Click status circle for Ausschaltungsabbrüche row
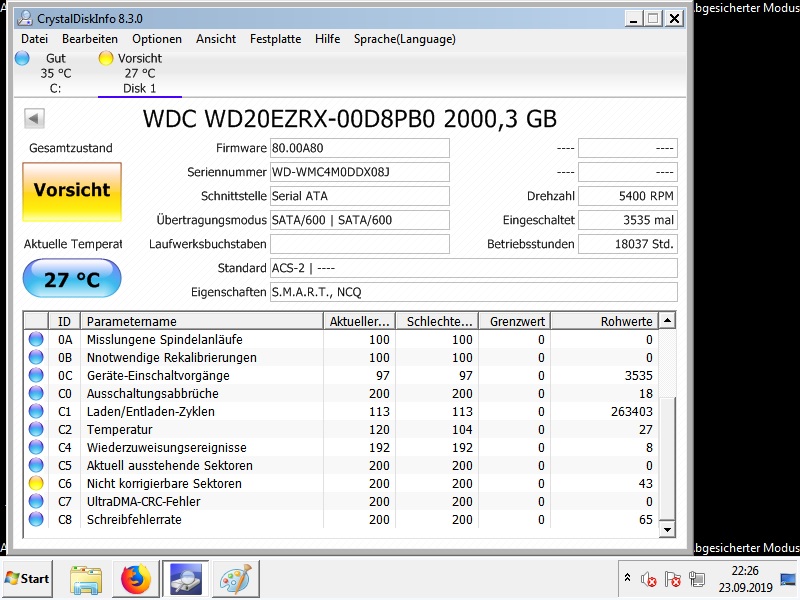Screen dimensions: 800x600 click(36, 393)
